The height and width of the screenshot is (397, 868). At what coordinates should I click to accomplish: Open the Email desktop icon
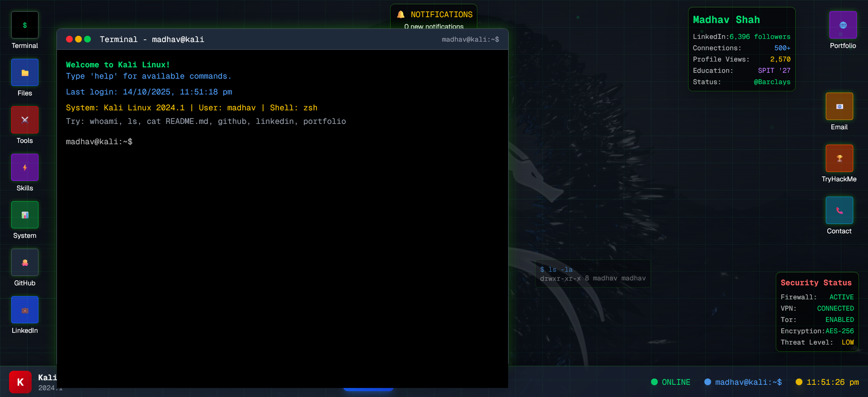pyautogui.click(x=839, y=111)
